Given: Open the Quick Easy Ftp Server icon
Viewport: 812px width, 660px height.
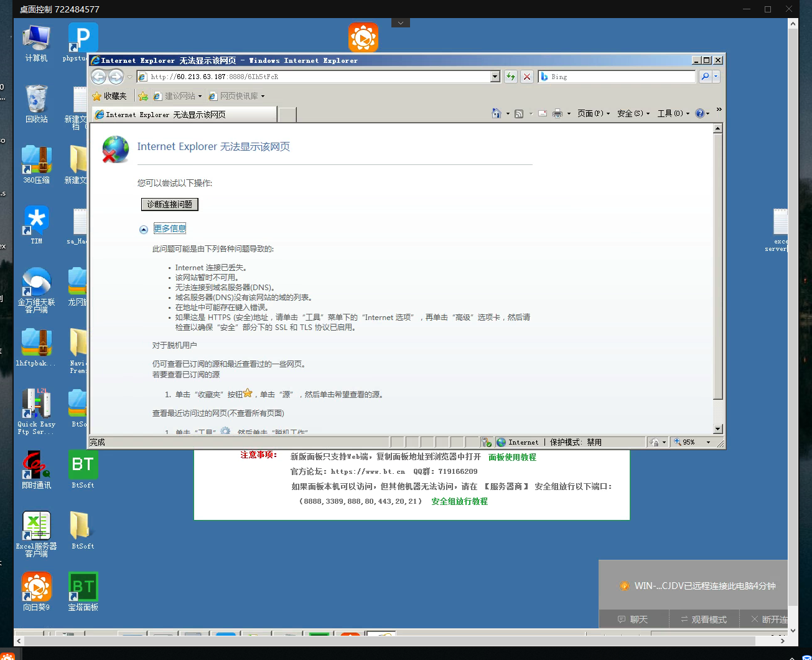Looking at the screenshot, I should point(36,411).
